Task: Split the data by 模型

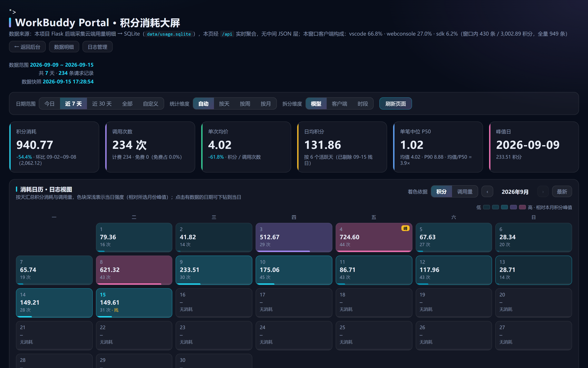Action: 316,104
